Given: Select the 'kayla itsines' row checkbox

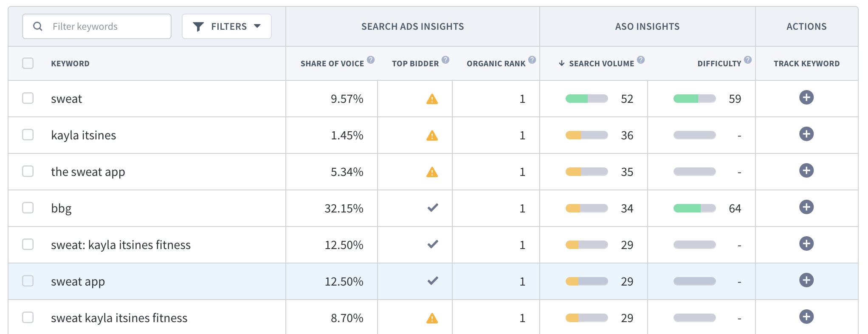Looking at the screenshot, I should pos(28,135).
